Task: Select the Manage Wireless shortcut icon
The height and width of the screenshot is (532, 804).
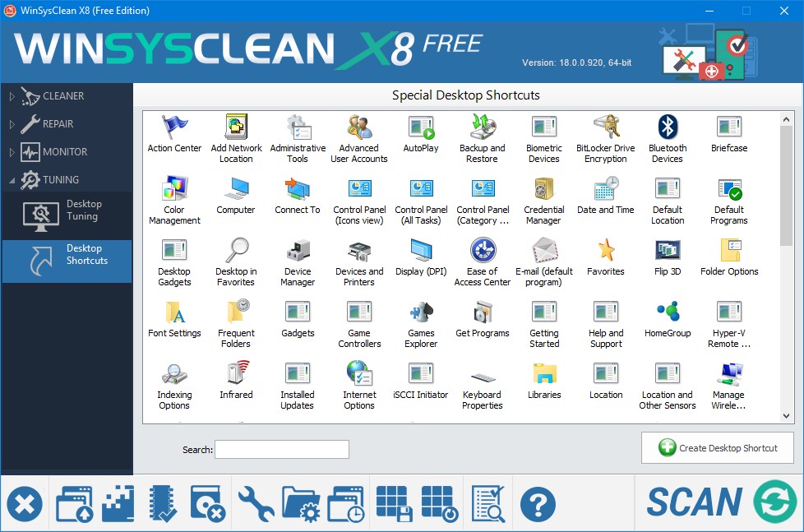Action: tap(729, 373)
